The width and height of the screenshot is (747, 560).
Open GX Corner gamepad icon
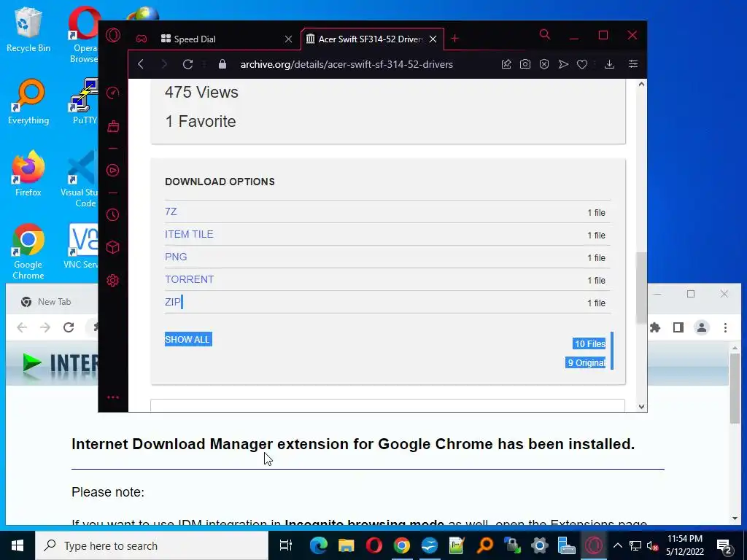click(x=142, y=39)
